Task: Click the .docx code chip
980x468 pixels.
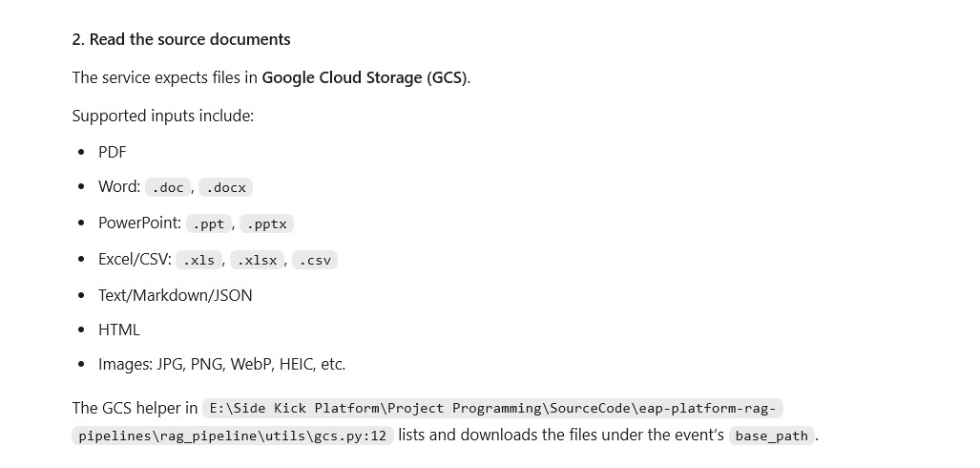Action: click(225, 188)
